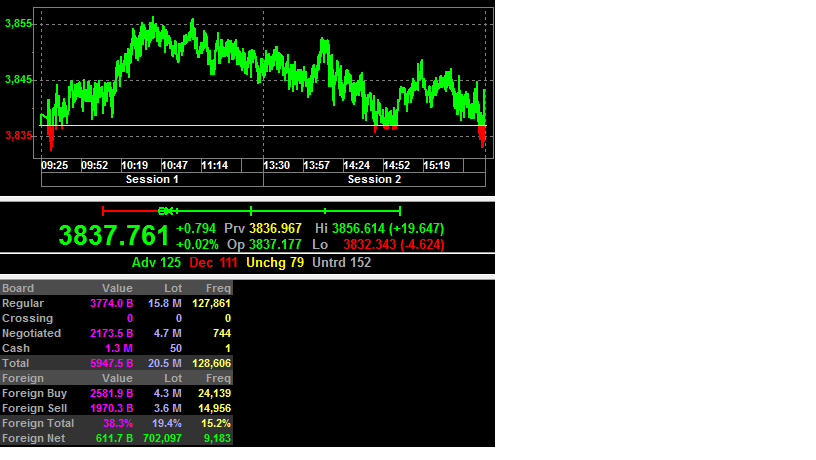Image resolution: width=816 pixels, height=460 pixels.
Task: Click the Cash board row label
Action: [x=16, y=349]
